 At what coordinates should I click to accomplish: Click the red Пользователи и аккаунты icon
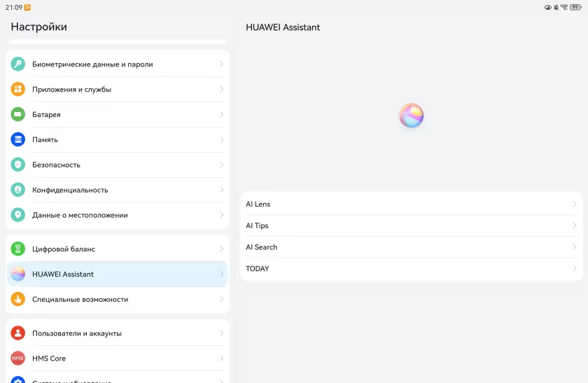click(17, 333)
